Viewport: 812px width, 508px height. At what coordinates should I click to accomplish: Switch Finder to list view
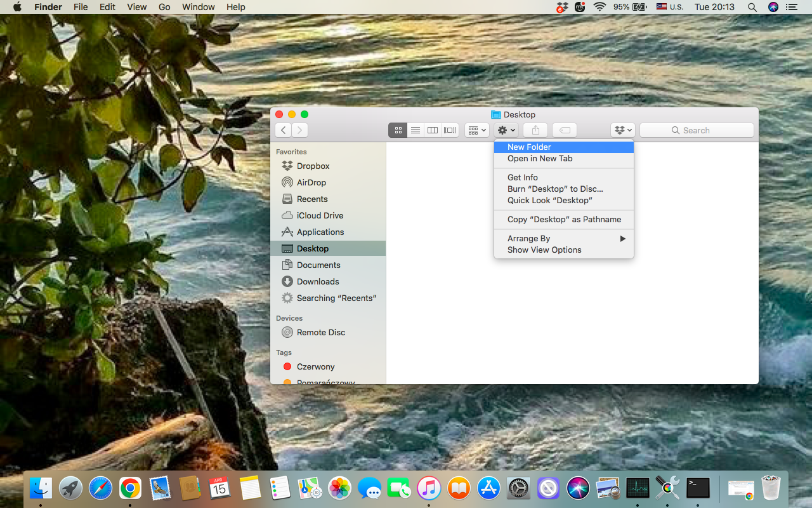coord(416,130)
